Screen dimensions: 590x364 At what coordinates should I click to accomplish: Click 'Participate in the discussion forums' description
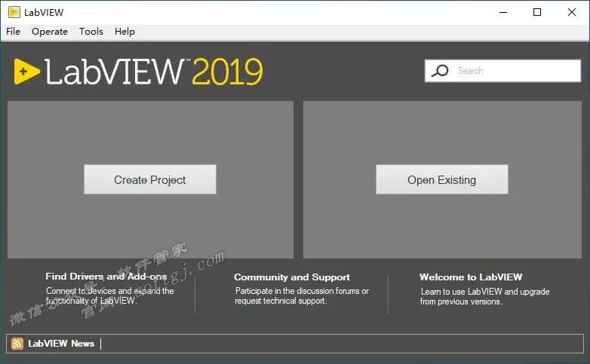pos(302,296)
